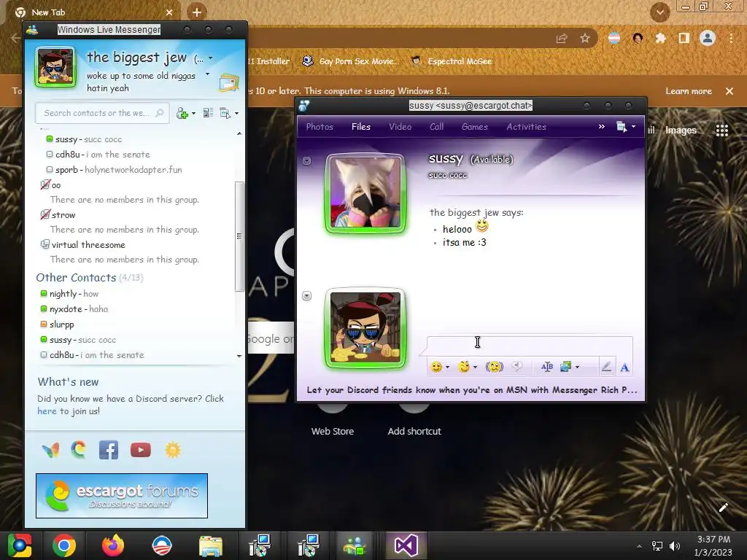Click the contact list scroll down arrow
The height and width of the screenshot is (560, 747).
(x=239, y=356)
